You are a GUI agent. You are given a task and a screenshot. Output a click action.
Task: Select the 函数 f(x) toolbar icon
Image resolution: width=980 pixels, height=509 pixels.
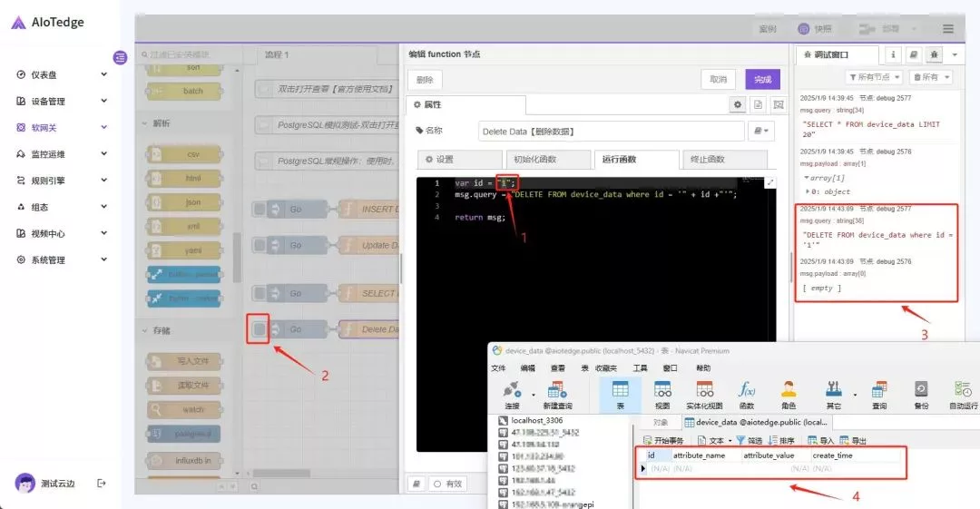coord(747,391)
